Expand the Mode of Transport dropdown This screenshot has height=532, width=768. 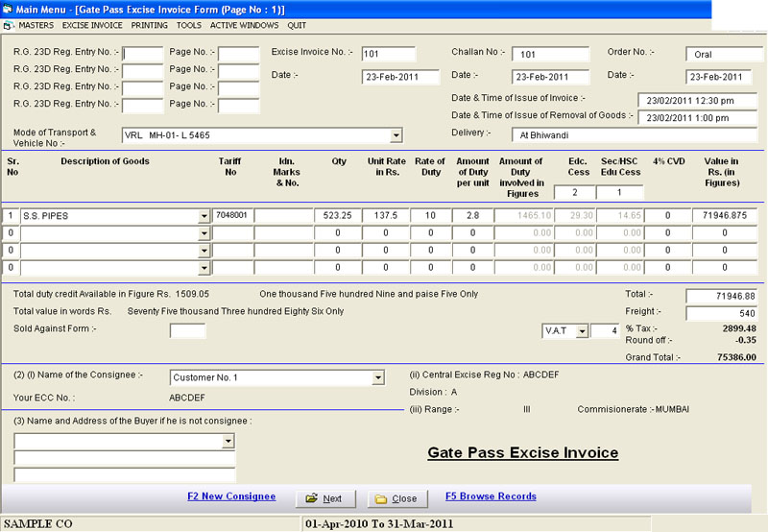(396, 135)
